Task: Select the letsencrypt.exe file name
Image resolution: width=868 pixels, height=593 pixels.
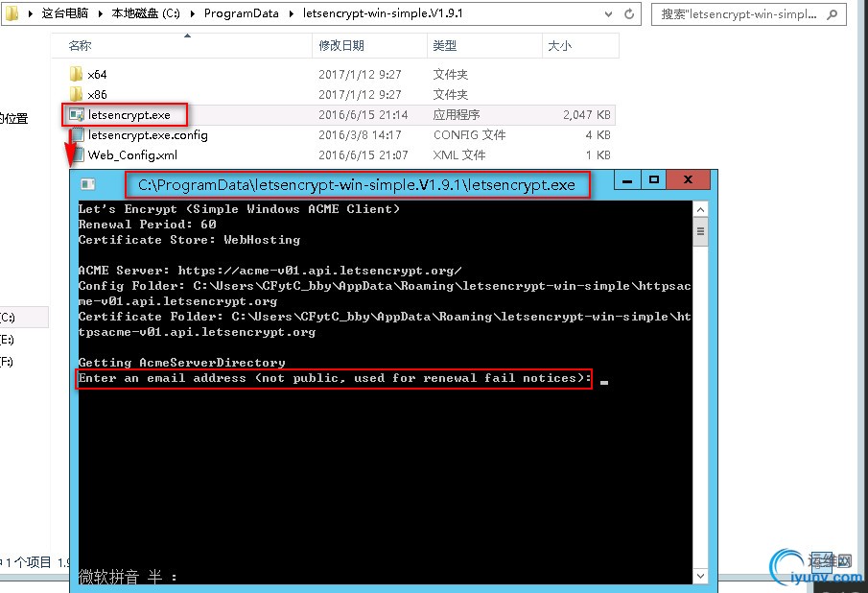Action: [129, 114]
